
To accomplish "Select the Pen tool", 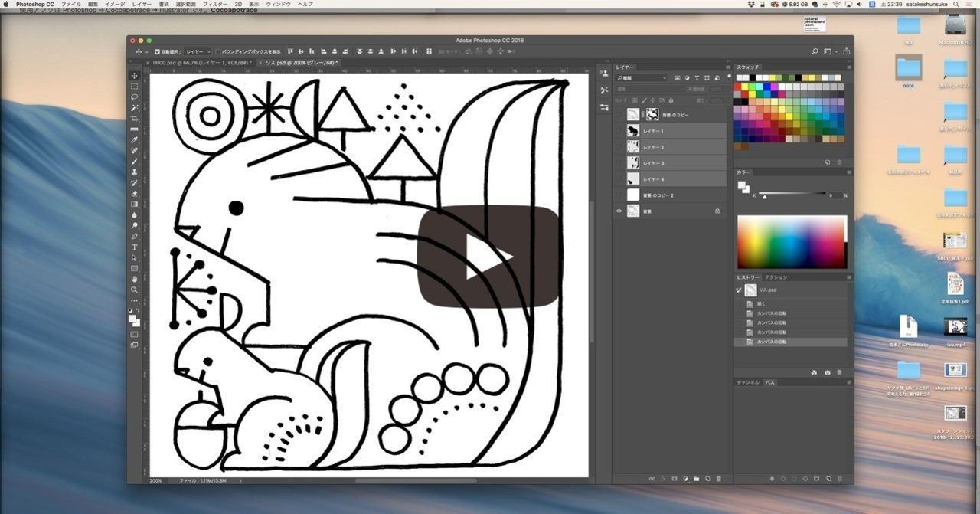I will tap(135, 237).
